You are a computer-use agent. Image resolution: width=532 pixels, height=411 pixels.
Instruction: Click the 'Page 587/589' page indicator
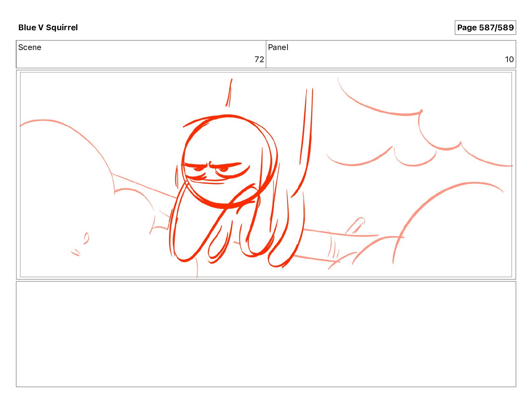coord(485,28)
